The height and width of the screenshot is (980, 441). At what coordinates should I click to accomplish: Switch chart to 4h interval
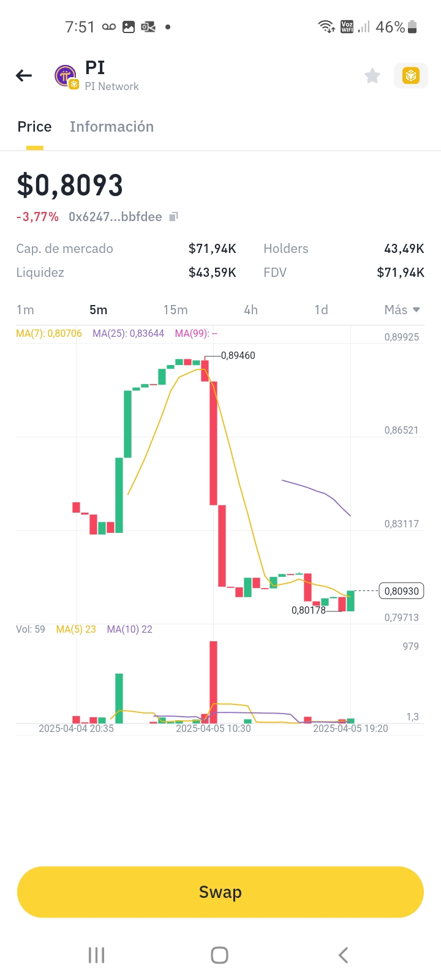coord(251,310)
